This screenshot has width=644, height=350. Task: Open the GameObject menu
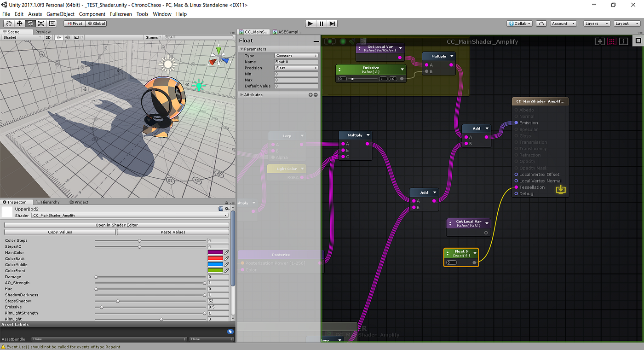[60, 14]
